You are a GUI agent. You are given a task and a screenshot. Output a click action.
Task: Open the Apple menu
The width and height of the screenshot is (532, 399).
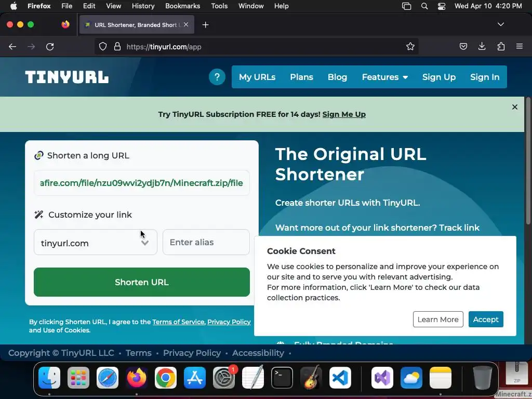point(14,6)
